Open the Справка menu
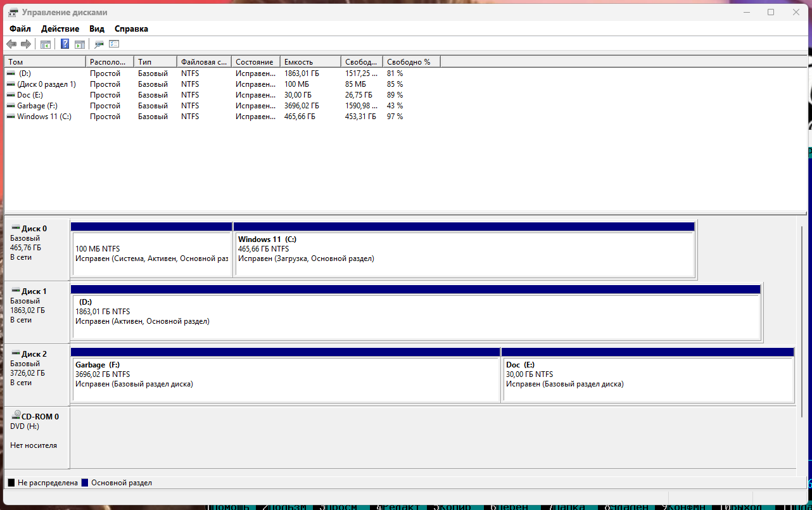Viewport: 812px width, 510px height. (131, 29)
